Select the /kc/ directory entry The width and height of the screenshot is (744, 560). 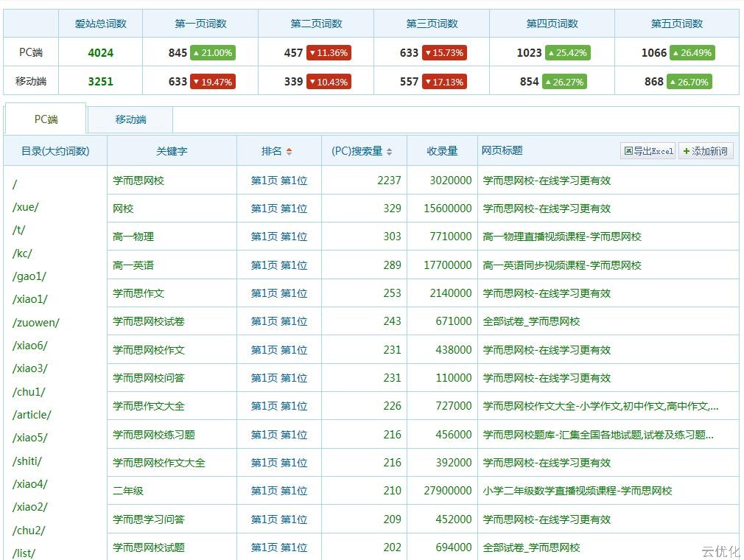(22, 253)
